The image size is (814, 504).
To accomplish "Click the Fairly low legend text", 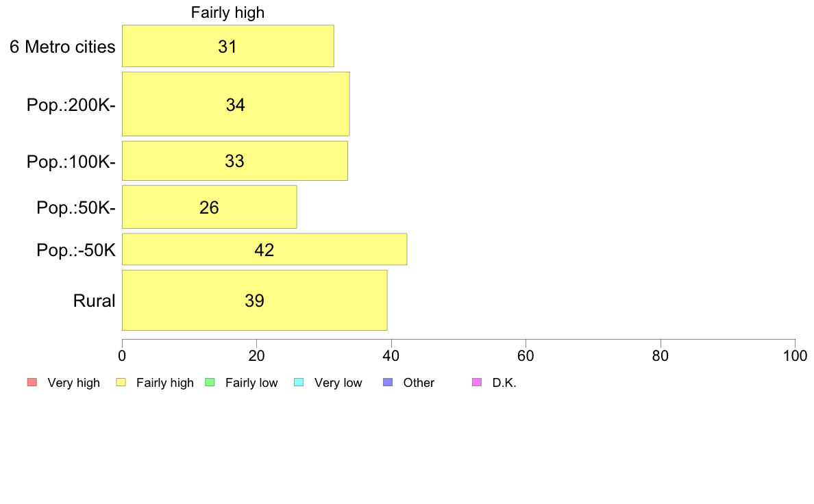I will click(x=251, y=383).
